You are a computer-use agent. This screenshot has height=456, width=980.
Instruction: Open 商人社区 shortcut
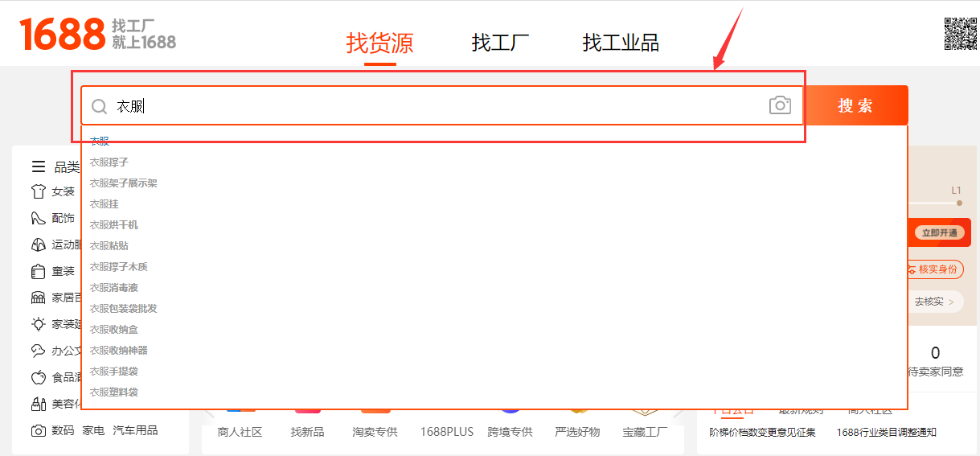(x=240, y=432)
